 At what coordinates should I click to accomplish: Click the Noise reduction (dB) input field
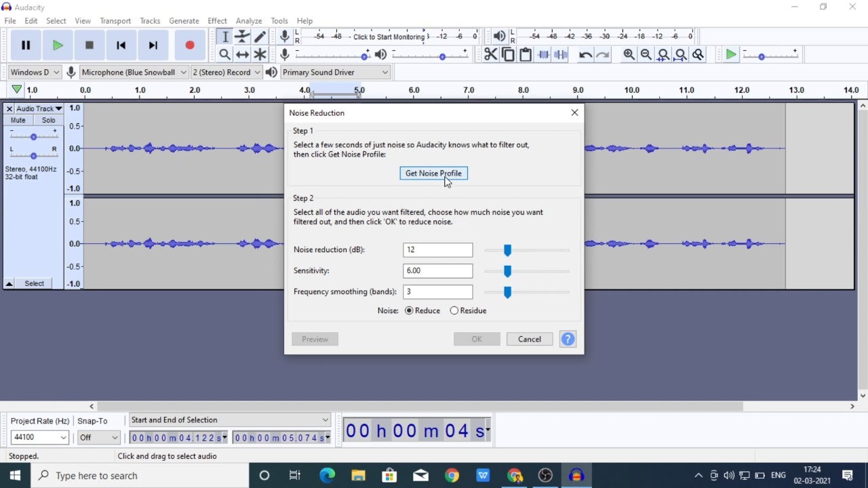coord(437,250)
